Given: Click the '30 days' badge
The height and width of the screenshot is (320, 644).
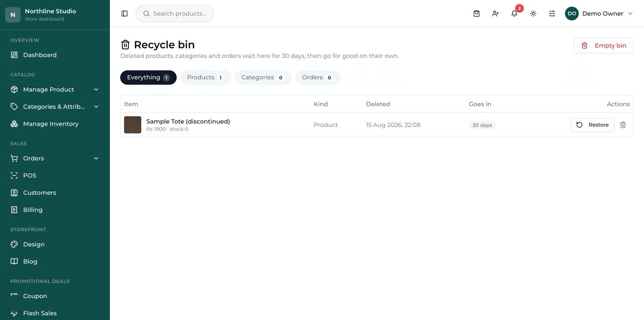Looking at the screenshot, I should pyautogui.click(x=482, y=125).
